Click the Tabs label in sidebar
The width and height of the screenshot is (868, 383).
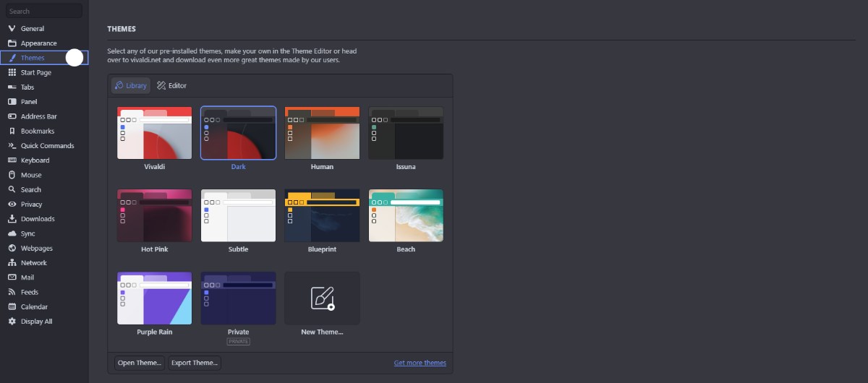point(27,87)
